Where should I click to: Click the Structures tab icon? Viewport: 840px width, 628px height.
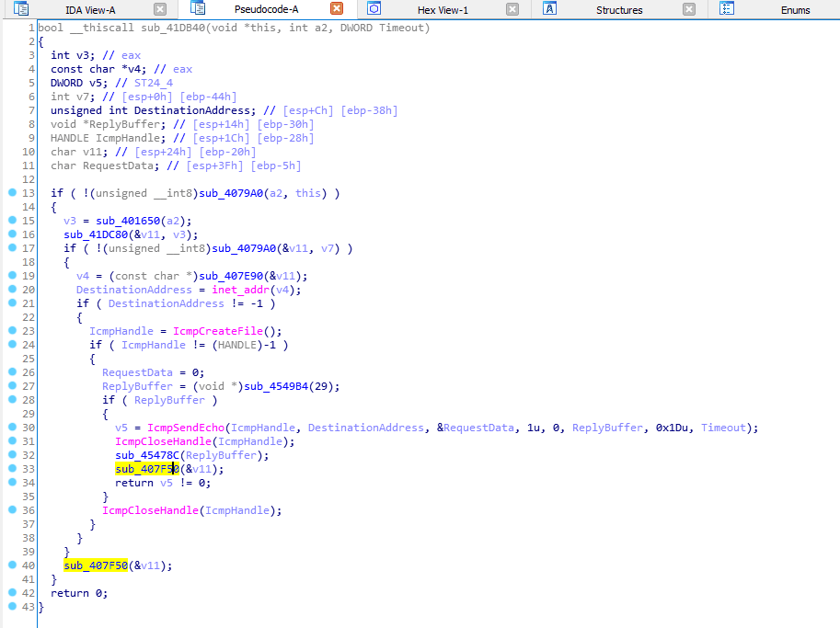click(x=549, y=8)
